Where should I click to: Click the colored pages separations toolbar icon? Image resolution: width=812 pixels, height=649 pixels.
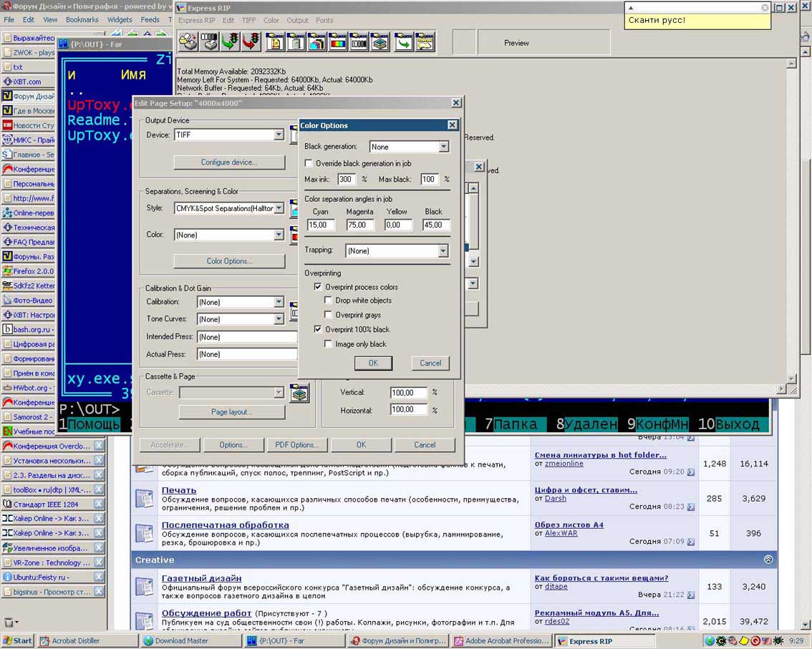pyautogui.click(x=316, y=42)
